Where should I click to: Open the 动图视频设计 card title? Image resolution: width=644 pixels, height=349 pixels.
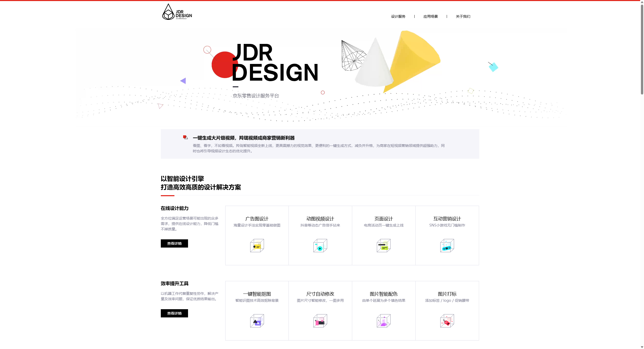pos(320,219)
